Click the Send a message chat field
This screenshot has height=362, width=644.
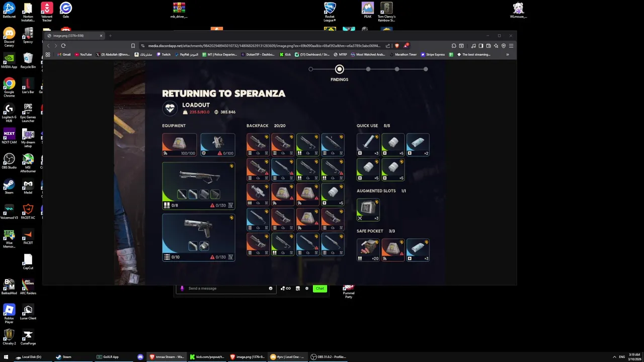tap(226, 289)
